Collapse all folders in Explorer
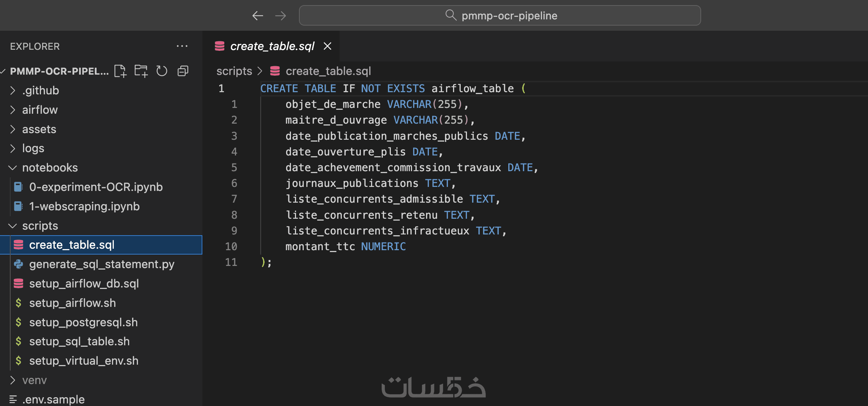This screenshot has width=868, height=406. 183,71
